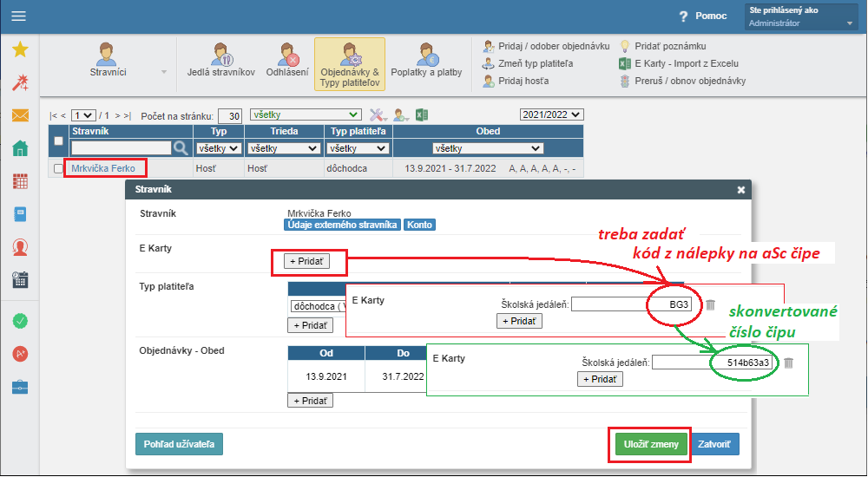Open the Poplatky a platby tab
Screen dimensions: 868x477
426,62
